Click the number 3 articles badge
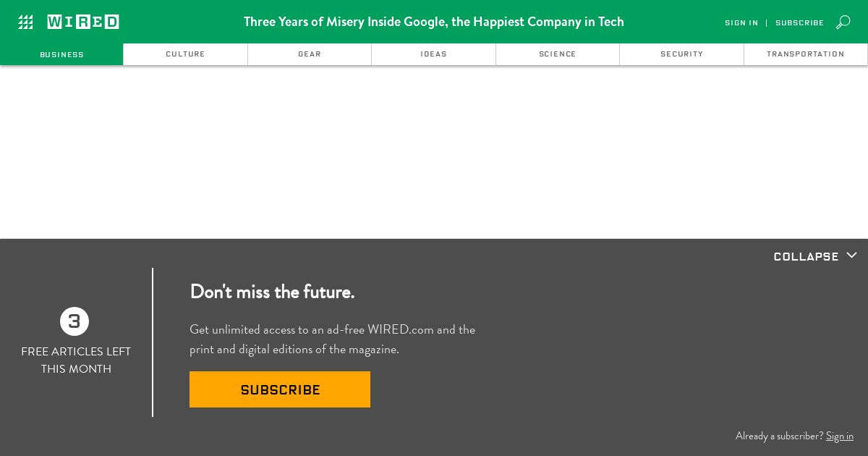The width and height of the screenshot is (868, 456). (75, 321)
